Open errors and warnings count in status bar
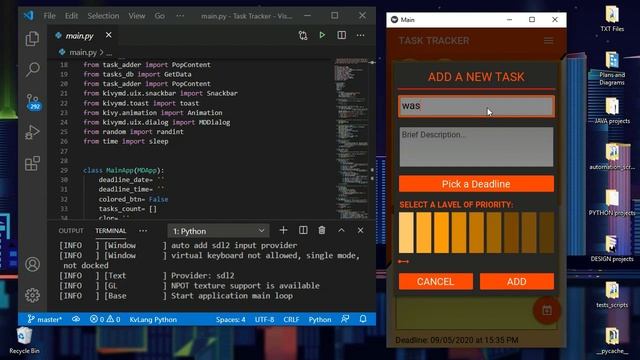This screenshot has height=360, width=640. tap(105, 319)
